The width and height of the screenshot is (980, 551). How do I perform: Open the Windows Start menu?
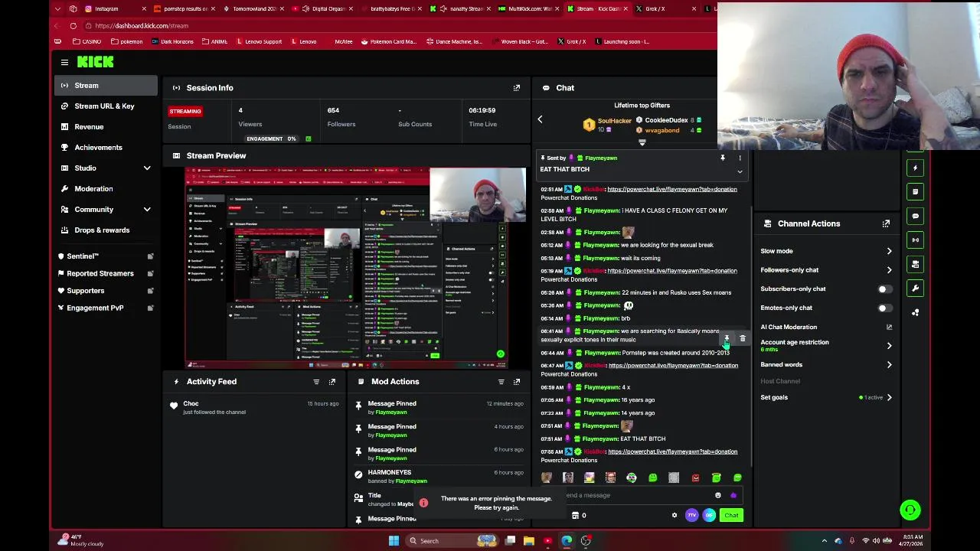point(394,541)
